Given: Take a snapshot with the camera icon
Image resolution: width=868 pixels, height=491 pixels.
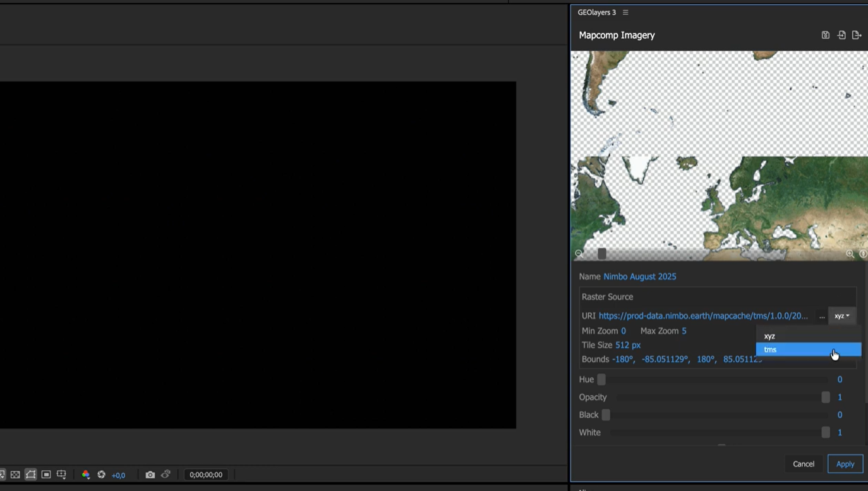Looking at the screenshot, I should (150, 475).
